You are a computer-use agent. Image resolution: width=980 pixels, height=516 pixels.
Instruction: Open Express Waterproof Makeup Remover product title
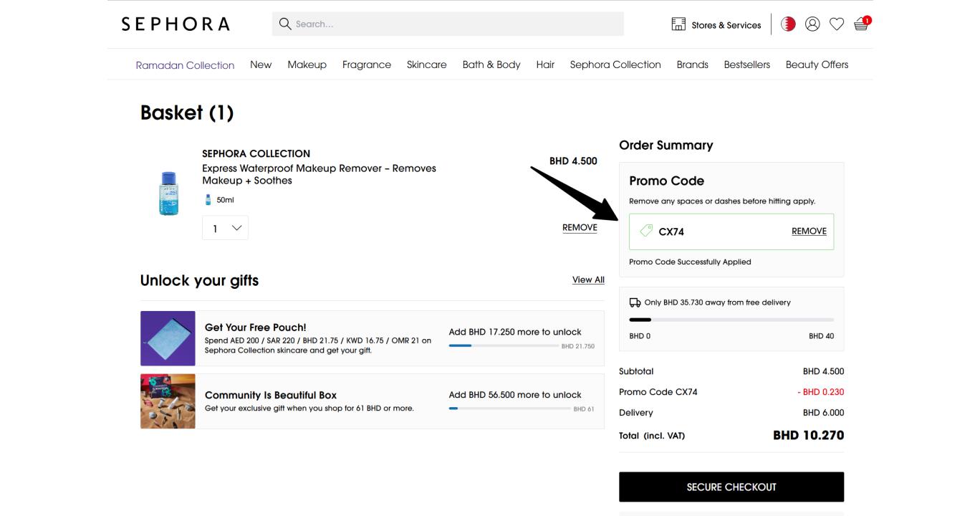(x=319, y=174)
